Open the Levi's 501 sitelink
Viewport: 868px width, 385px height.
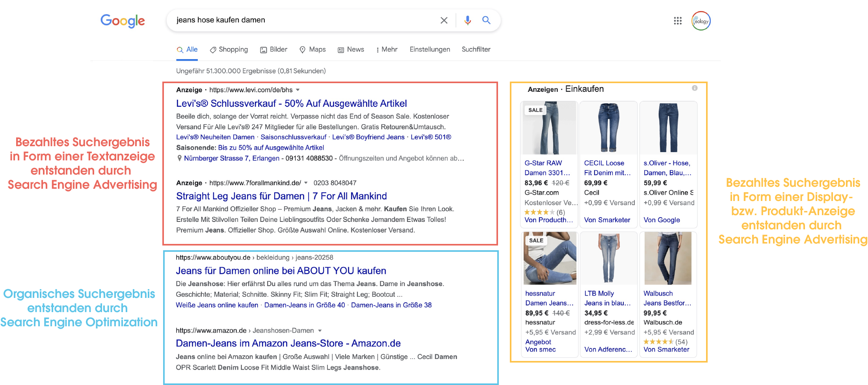point(431,137)
